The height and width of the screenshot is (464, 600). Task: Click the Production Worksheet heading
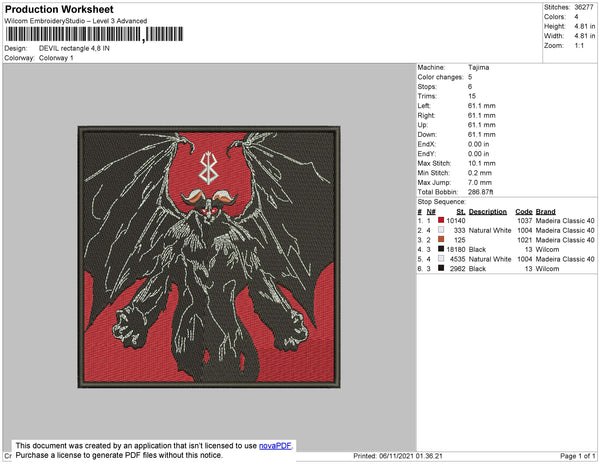pos(59,9)
